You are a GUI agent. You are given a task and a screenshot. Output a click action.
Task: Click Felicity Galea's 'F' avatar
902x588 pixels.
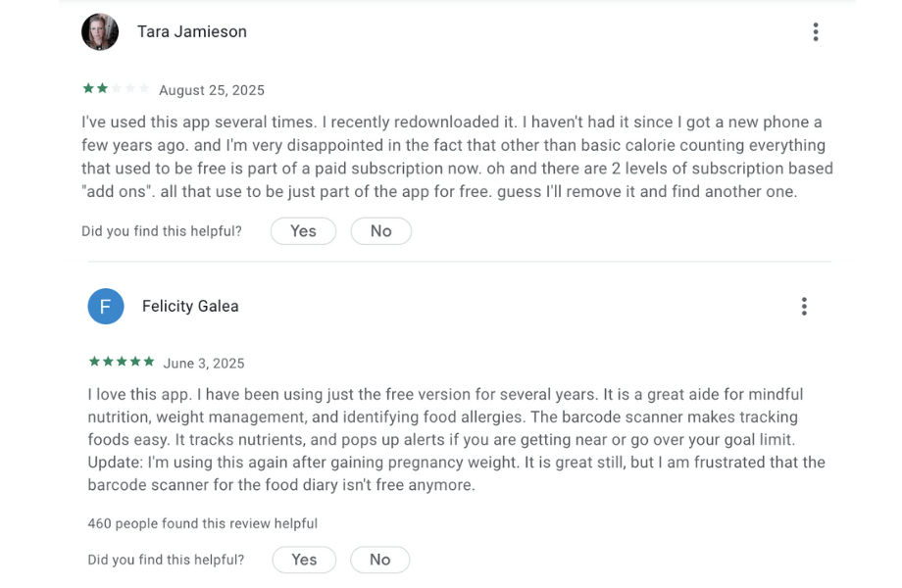[106, 306]
